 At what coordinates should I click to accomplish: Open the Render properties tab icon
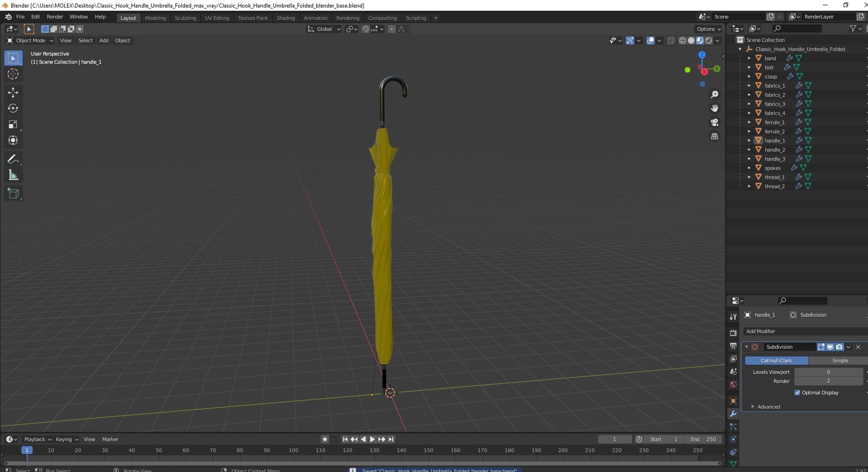(733, 333)
